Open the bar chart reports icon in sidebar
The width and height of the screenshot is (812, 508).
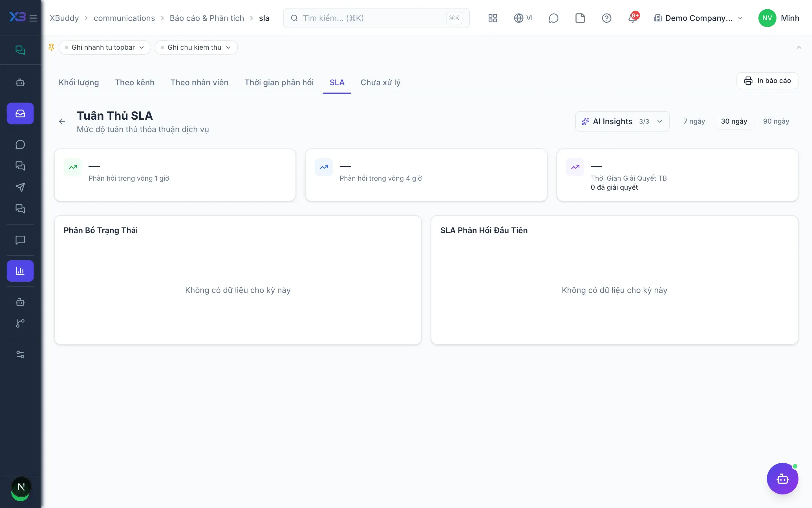20,271
